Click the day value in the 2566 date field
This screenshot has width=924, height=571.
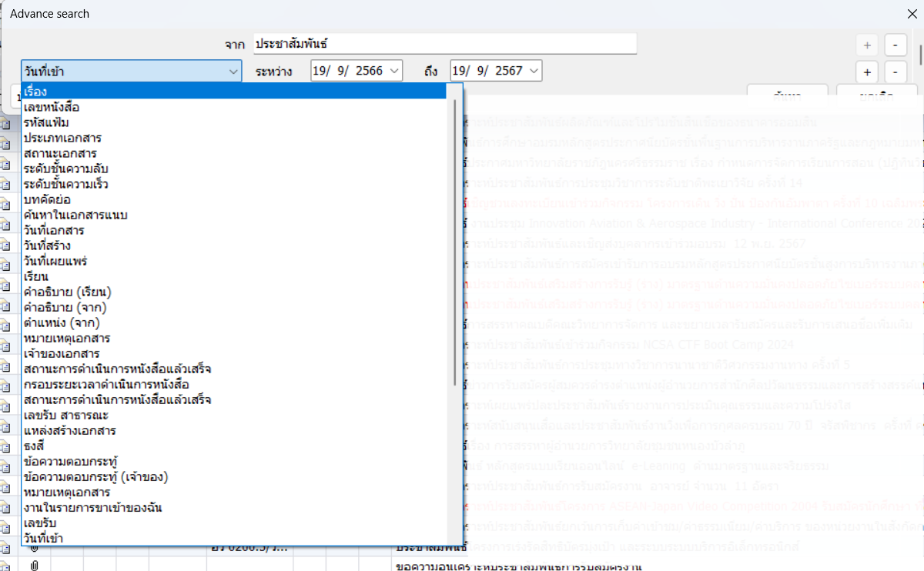[x=320, y=71]
